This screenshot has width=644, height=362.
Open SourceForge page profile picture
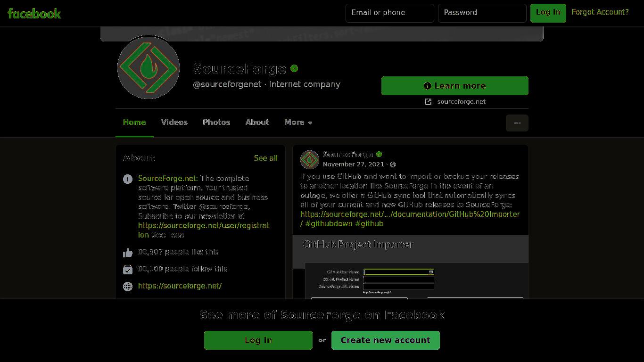click(x=149, y=67)
